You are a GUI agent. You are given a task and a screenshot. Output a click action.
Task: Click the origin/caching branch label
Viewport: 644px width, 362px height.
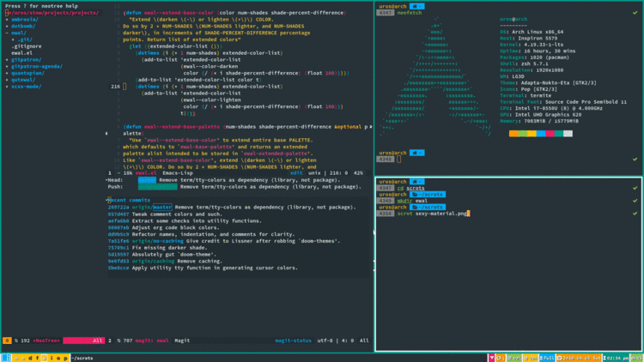click(153, 261)
